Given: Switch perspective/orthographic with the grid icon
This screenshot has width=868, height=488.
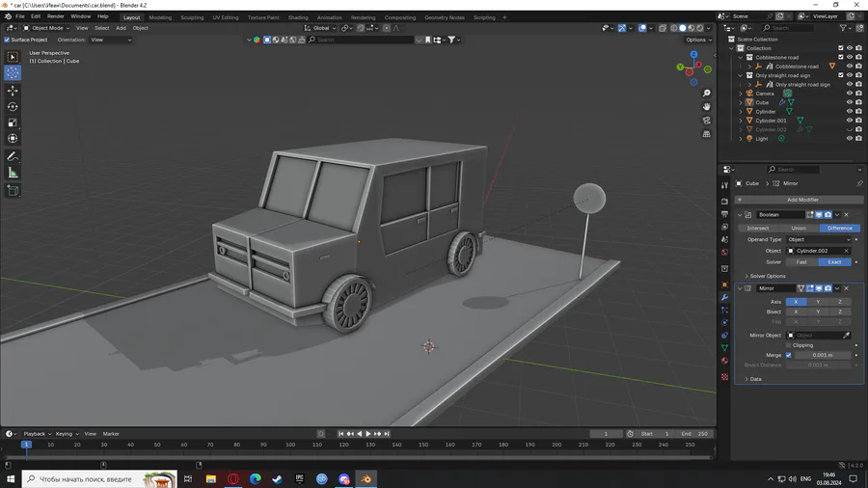Looking at the screenshot, I should 706,134.
